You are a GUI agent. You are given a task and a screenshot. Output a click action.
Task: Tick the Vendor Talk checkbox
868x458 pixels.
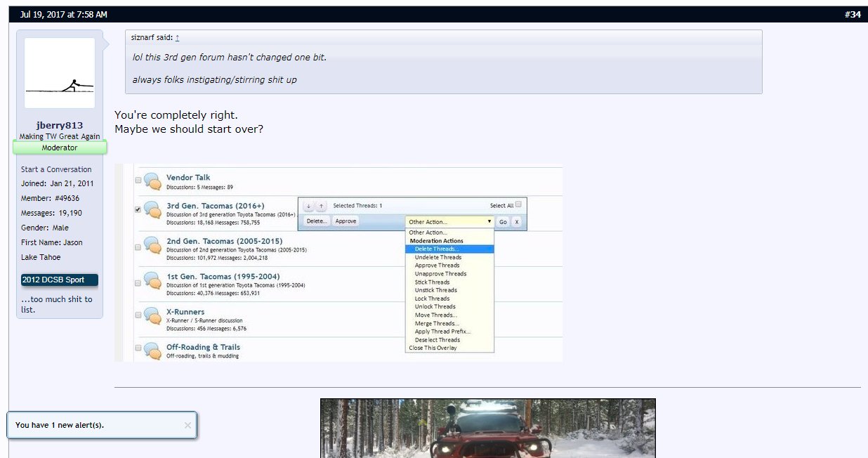(x=138, y=181)
